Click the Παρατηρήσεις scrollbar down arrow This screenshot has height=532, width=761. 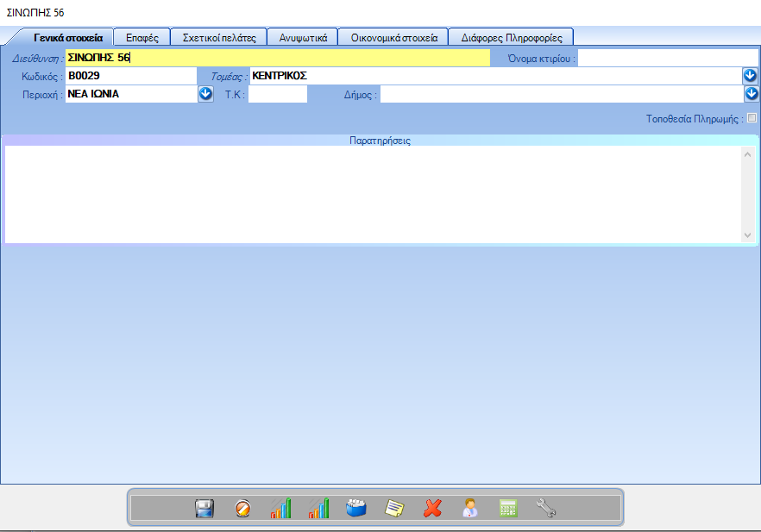tap(747, 235)
